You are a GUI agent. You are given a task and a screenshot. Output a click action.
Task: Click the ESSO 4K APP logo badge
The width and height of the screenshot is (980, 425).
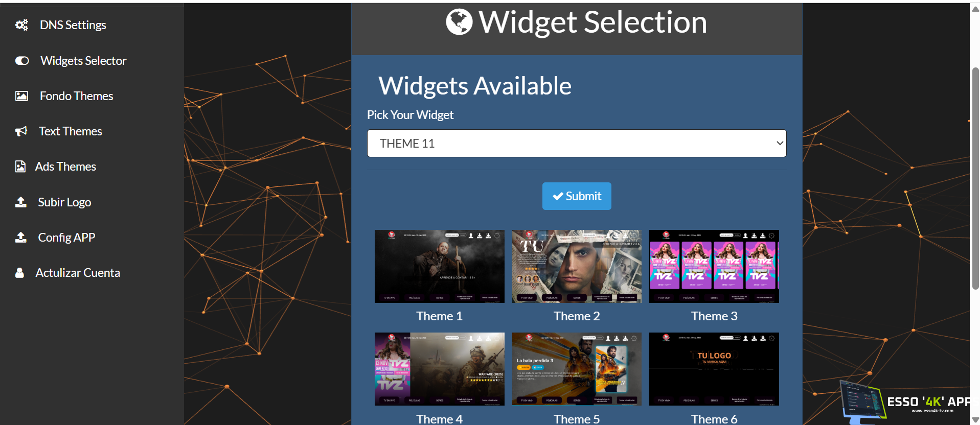(905, 404)
